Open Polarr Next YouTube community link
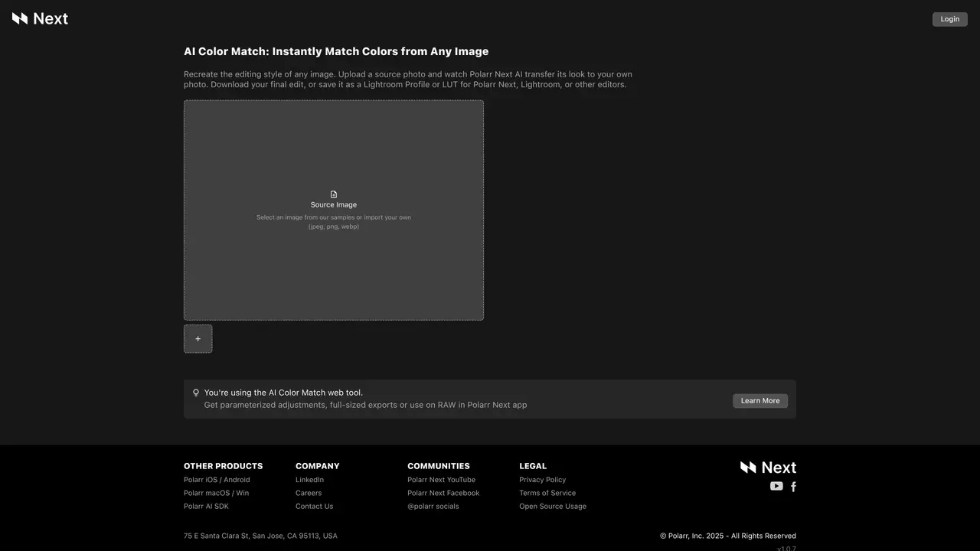Viewport: 980px width, 551px height. [x=441, y=480]
